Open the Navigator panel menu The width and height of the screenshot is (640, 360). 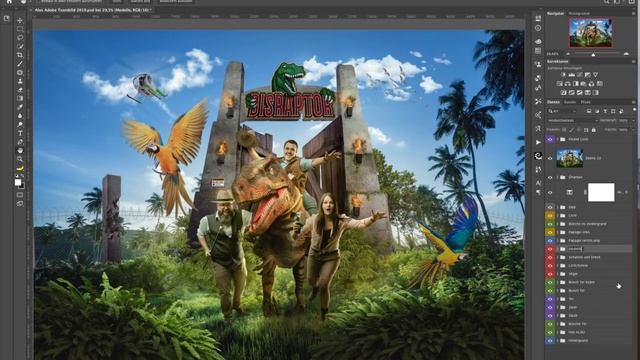point(634,13)
